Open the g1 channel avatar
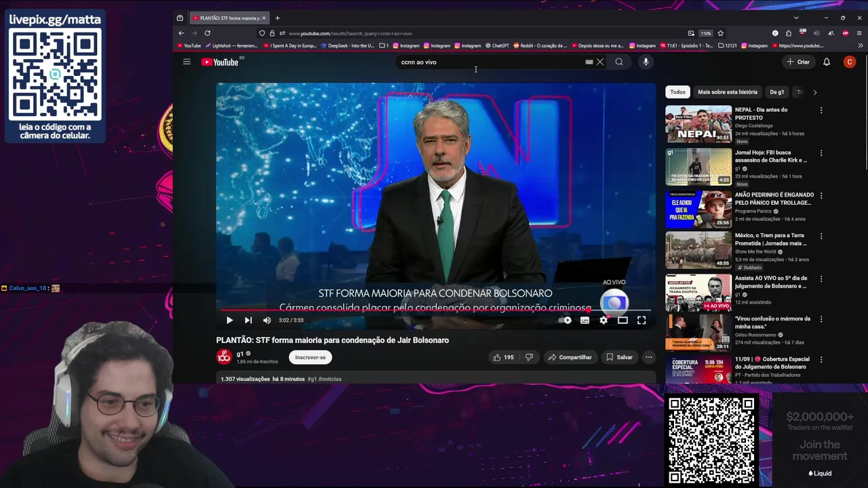The width and height of the screenshot is (868, 488). pyautogui.click(x=224, y=357)
